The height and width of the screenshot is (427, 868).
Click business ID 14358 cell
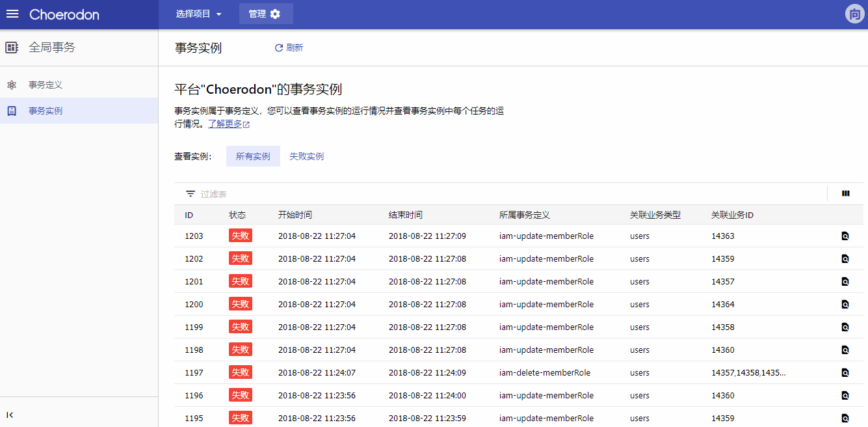pos(723,327)
